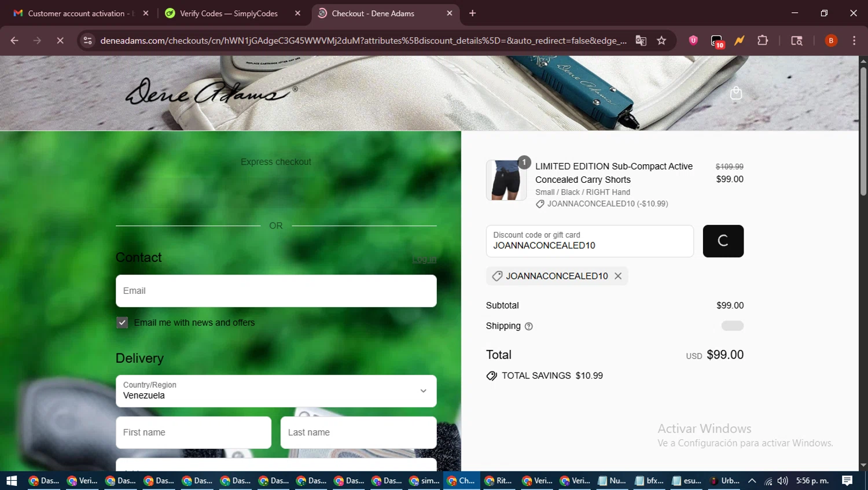Click the 5:56 p. m. taskbar clock

[x=812, y=481]
